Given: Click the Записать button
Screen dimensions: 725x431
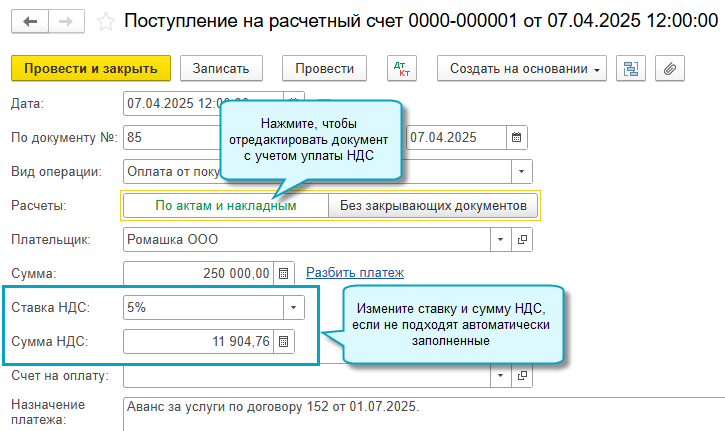Looking at the screenshot, I should tap(221, 68).
